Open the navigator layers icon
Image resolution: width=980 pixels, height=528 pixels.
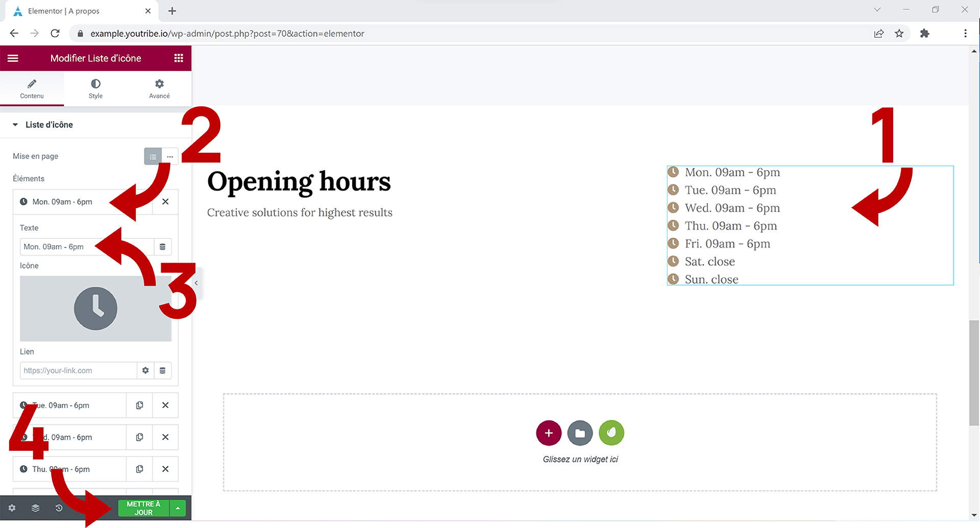coord(35,508)
